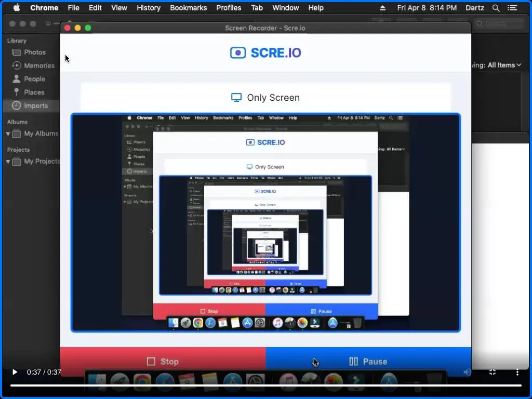Open the Edit menu
Screen dimensions: 532x399
[x=95, y=7]
